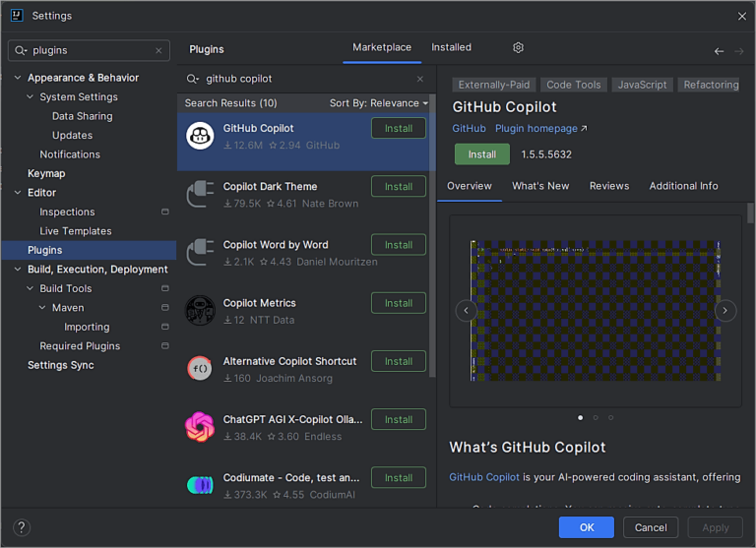The image size is (756, 548).
Task: Click the project-level marker beside Build Tools
Action: 165,288
